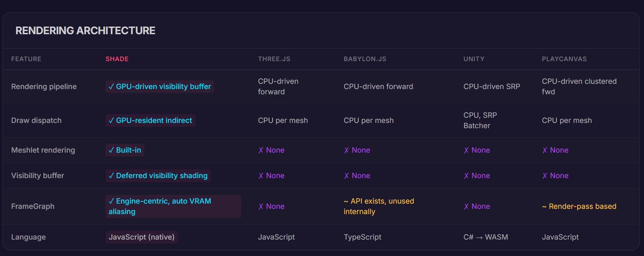Screen dimensions: 644x256
Task: Click 'Engine-centric, auto VRAM aliasing' badge
Action: point(173,207)
